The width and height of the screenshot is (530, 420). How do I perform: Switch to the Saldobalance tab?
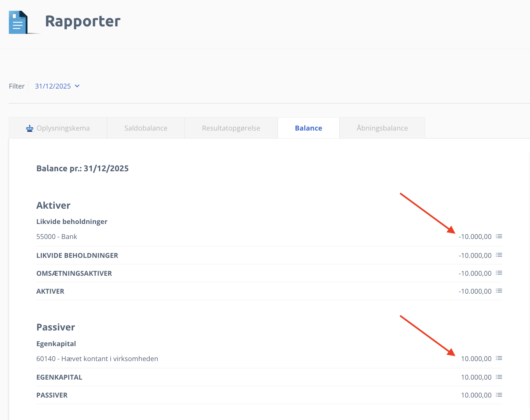click(x=146, y=128)
